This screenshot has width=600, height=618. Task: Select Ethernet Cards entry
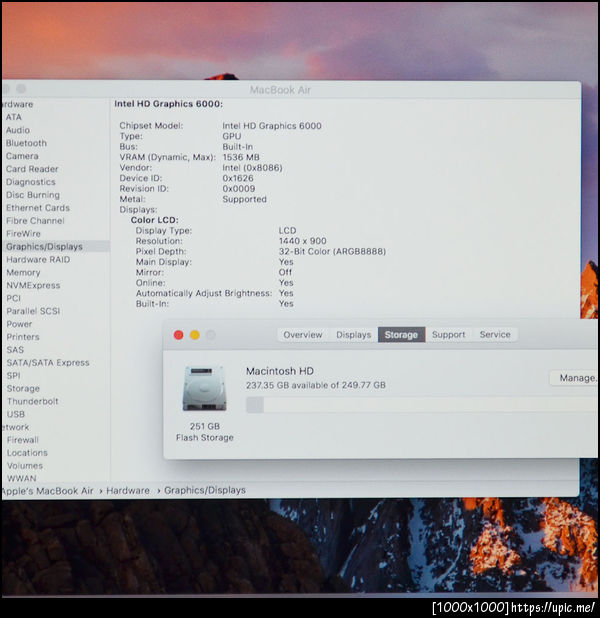tap(37, 208)
